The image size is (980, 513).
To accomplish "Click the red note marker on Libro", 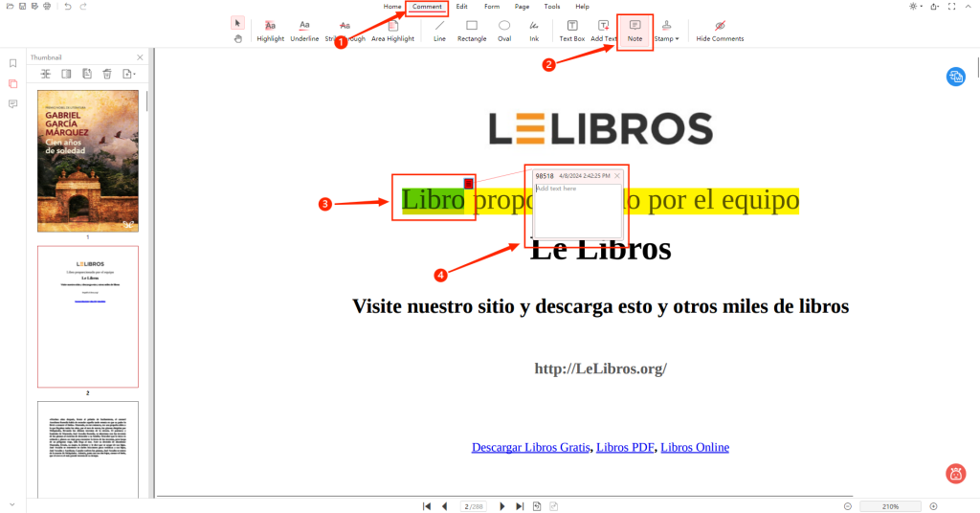I will coord(469,183).
